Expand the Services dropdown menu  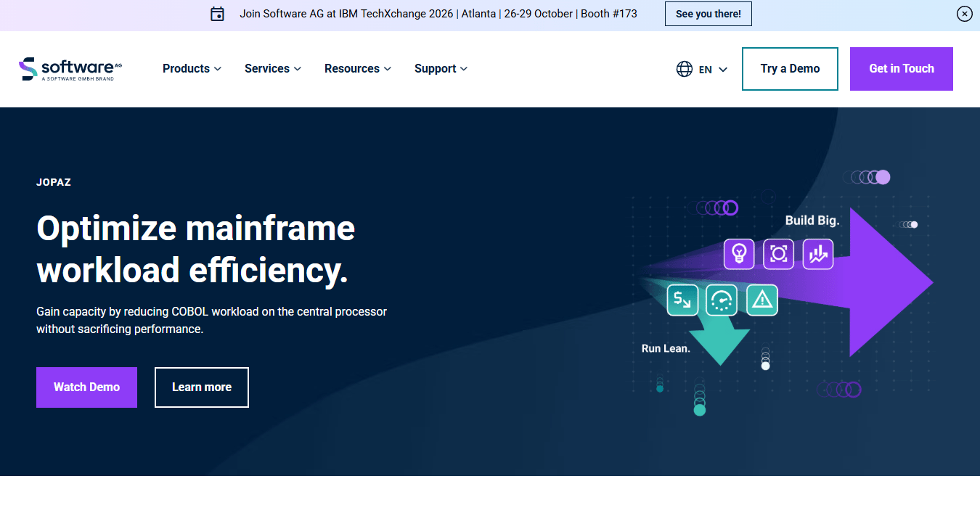273,68
